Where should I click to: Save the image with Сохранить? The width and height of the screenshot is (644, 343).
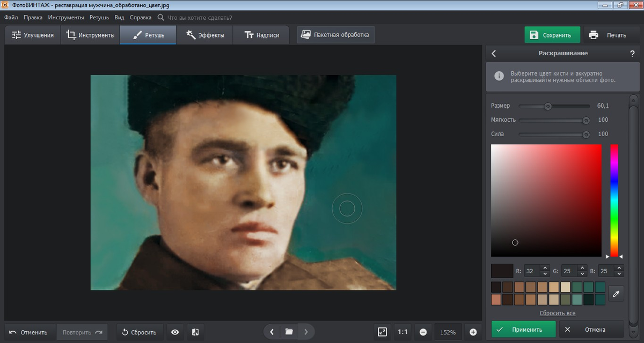[552, 35]
